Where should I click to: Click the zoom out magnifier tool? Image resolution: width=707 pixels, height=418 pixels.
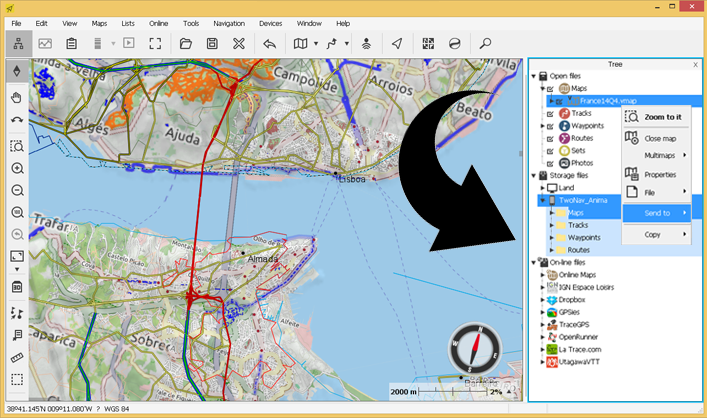[x=17, y=190]
